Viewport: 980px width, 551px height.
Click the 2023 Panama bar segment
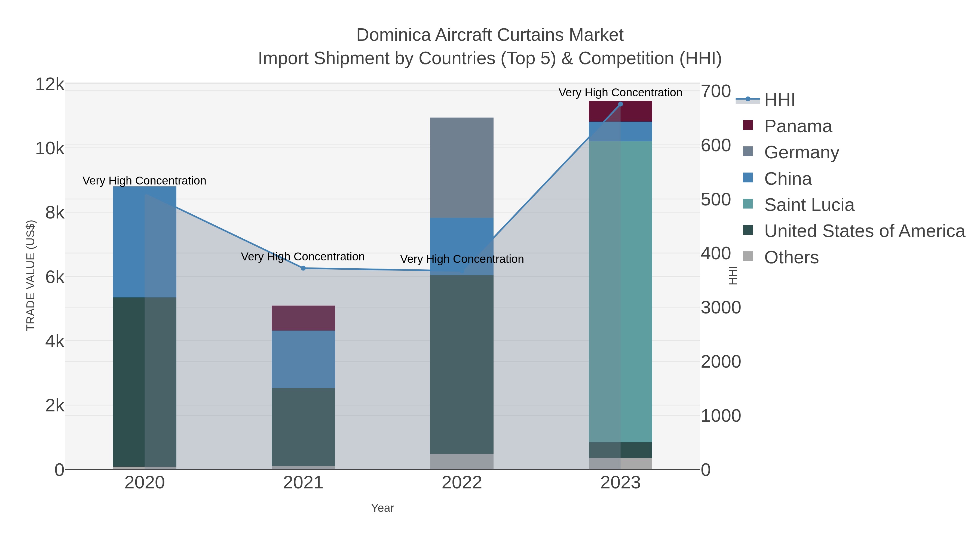pyautogui.click(x=620, y=111)
